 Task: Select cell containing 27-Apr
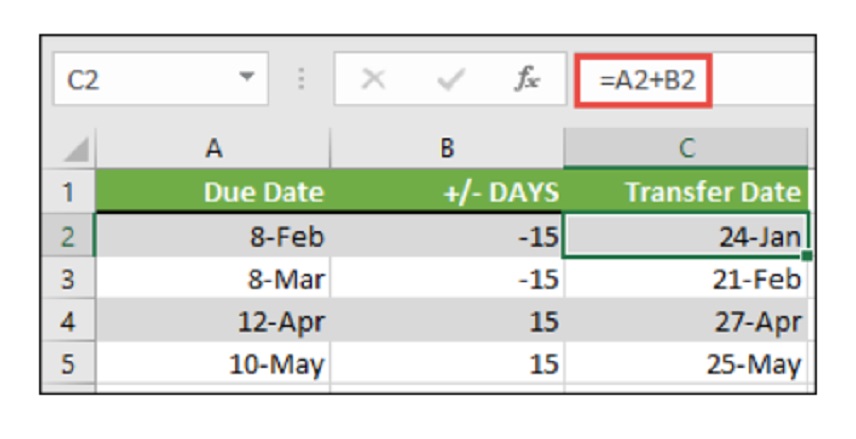[685, 322]
